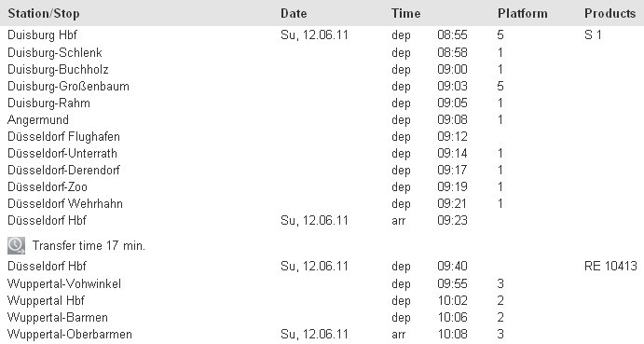Viewport: 644px width, 344px height.
Task: Click Düsseldorf Wehrhahn stop
Action: coord(65,204)
